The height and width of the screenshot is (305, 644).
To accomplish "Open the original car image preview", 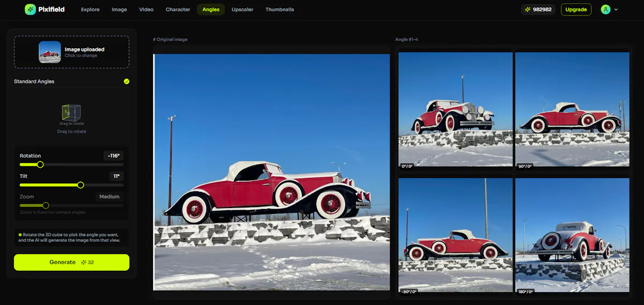I will [x=272, y=172].
